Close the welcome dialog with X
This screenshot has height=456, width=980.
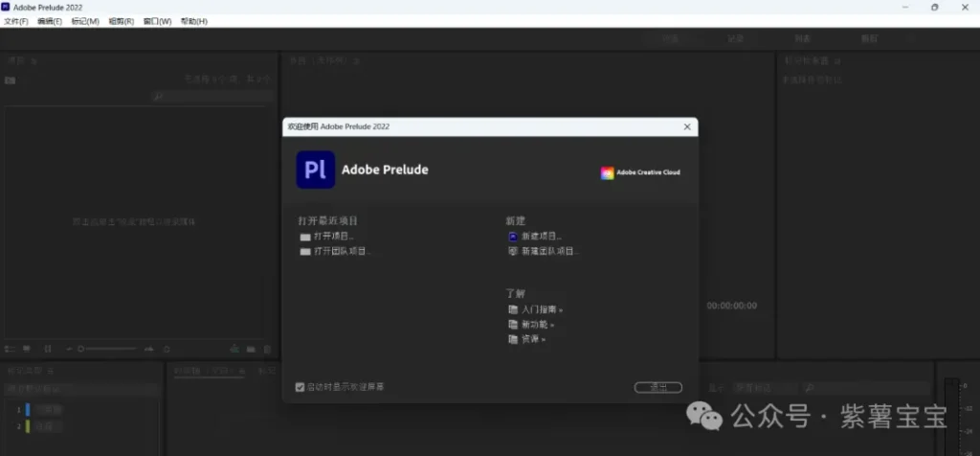(x=686, y=126)
